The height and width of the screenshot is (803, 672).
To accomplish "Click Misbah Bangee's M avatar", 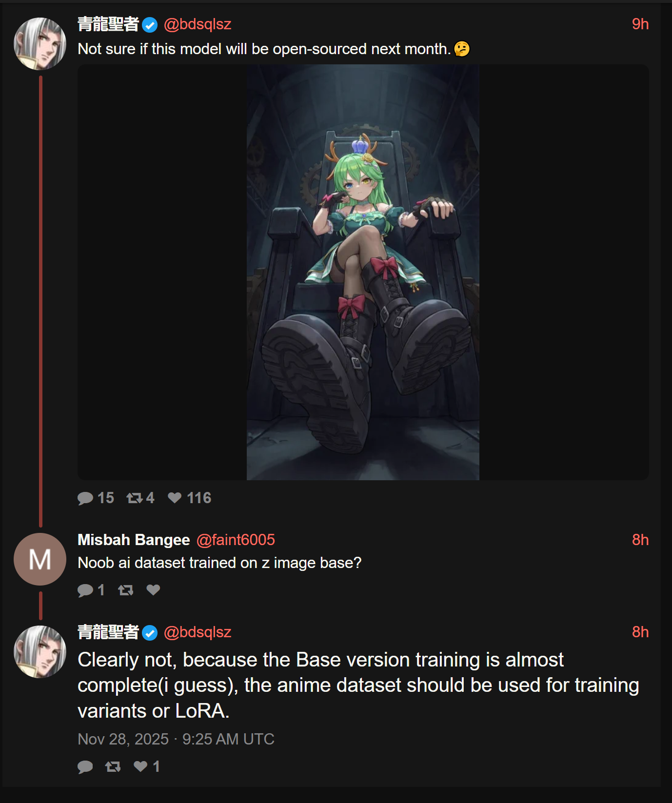I will 40,559.
